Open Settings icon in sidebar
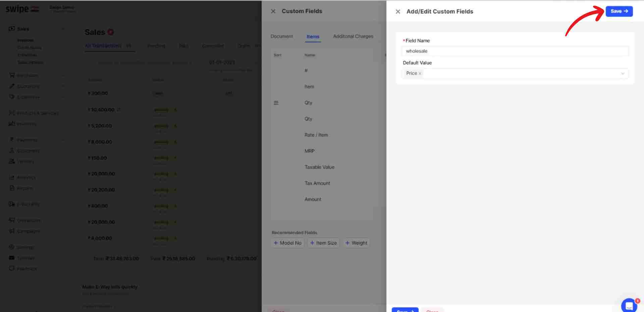The width and height of the screenshot is (644, 312). click(x=12, y=247)
